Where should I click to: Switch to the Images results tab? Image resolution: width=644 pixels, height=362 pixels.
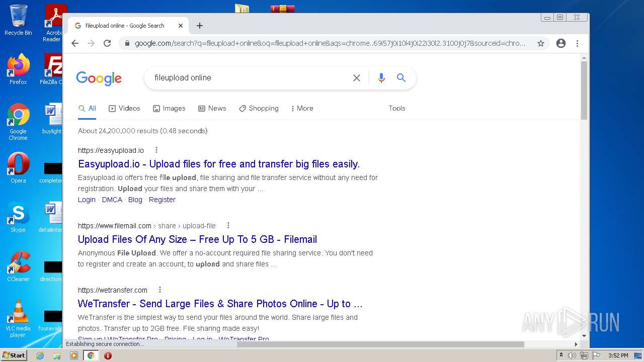tap(169, 108)
